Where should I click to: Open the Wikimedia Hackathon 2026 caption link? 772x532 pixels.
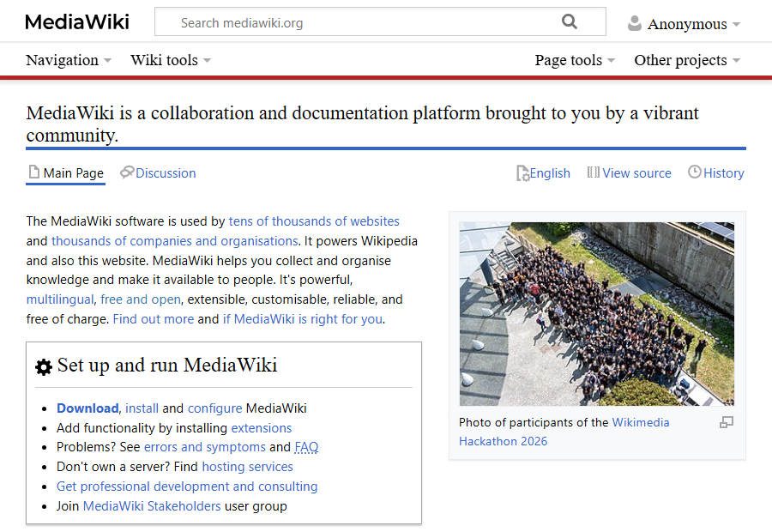point(564,432)
